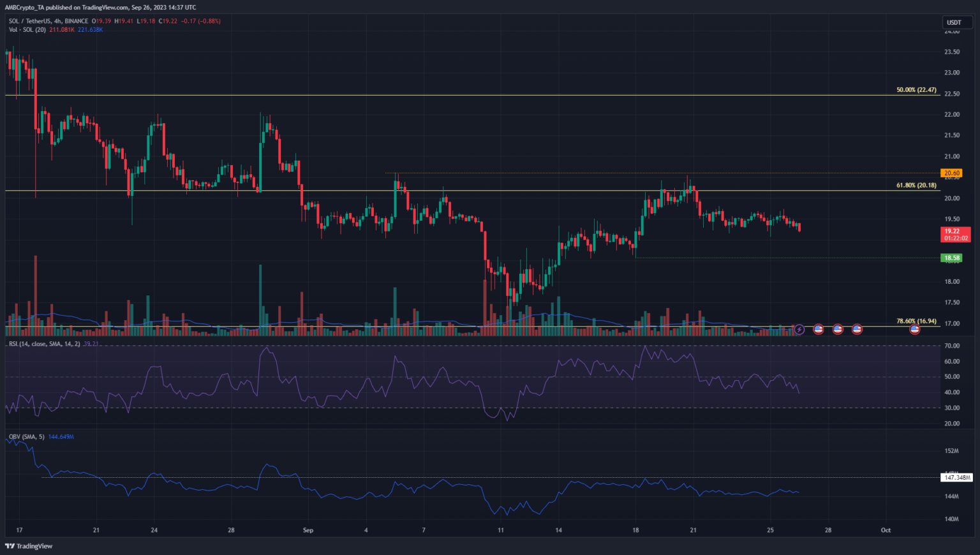Click the orange 20.60 price level label
Screen dimensions: 980x555
click(951, 173)
